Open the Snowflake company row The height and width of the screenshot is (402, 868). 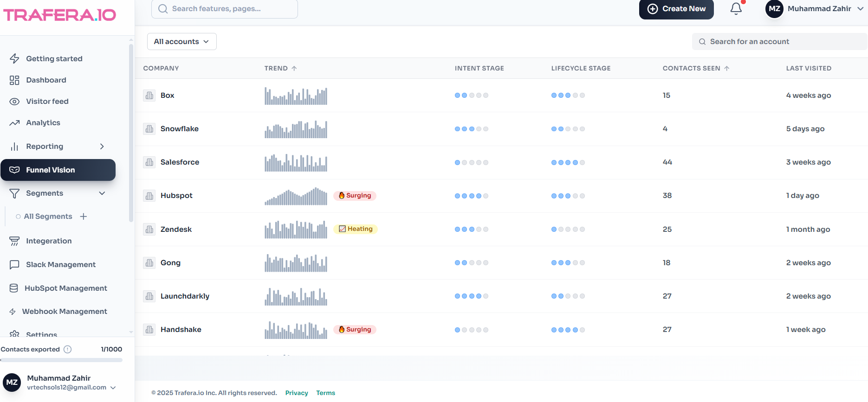pyautogui.click(x=501, y=129)
